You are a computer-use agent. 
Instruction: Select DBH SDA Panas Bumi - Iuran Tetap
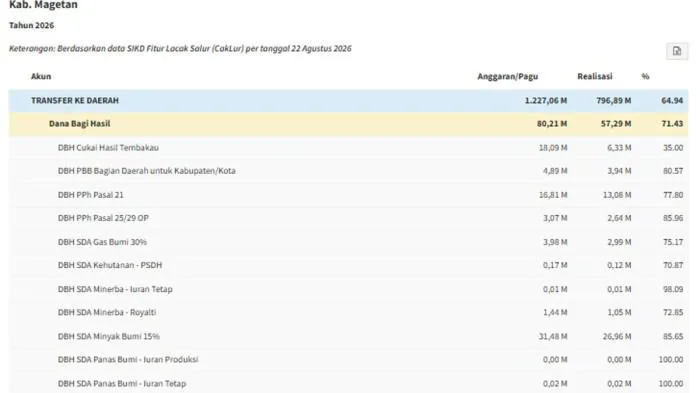348,383
